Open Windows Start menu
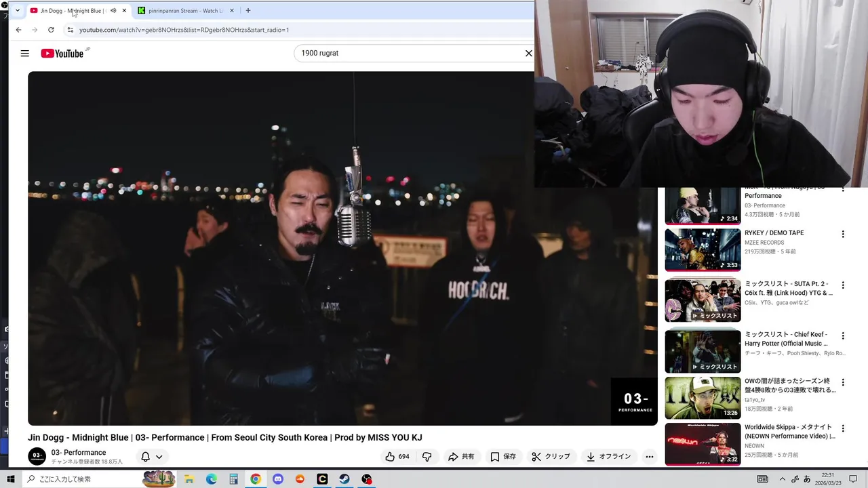This screenshot has width=868, height=488. click(x=11, y=479)
